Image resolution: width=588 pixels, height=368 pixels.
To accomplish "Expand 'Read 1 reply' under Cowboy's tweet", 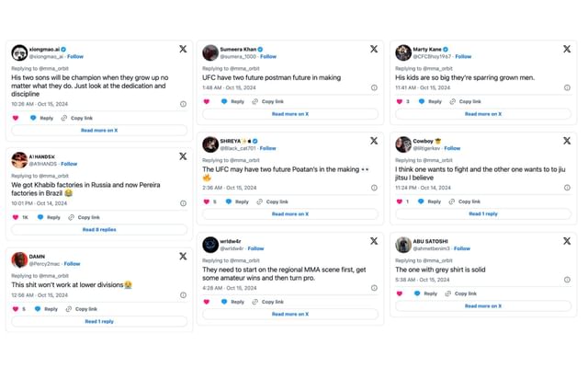I will (x=482, y=213).
